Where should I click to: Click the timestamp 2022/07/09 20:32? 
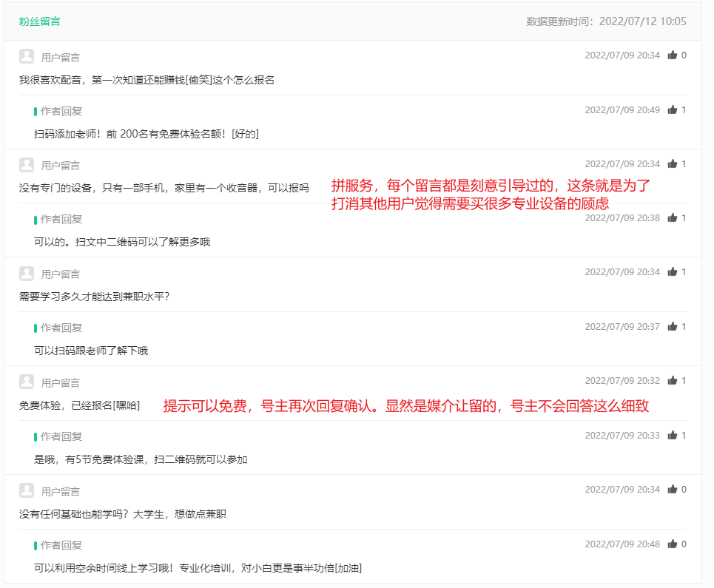tap(622, 380)
